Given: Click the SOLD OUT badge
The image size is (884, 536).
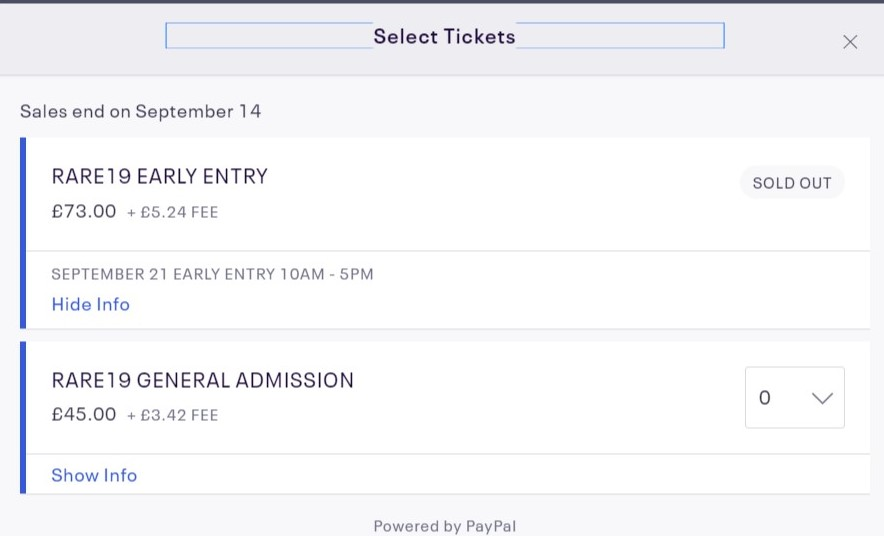Looking at the screenshot, I should [x=792, y=184].
